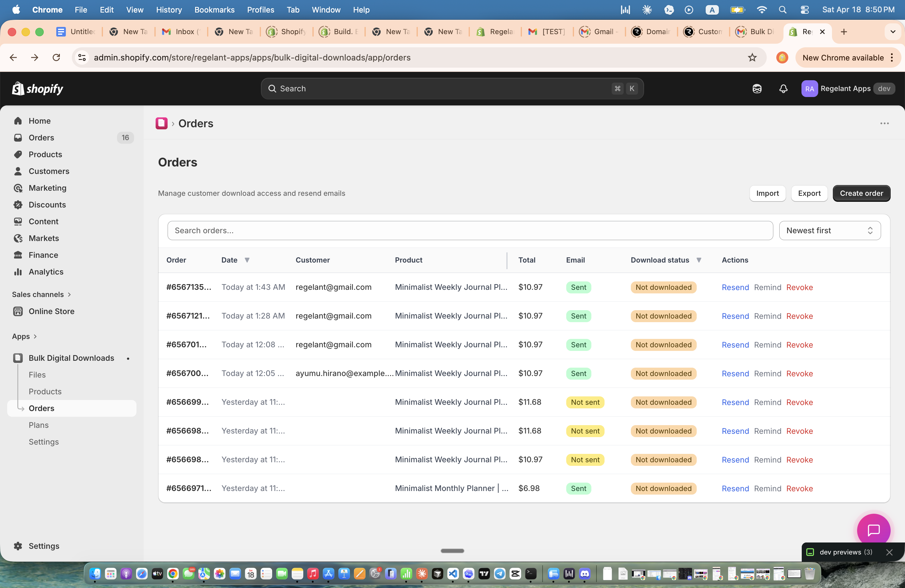Open the chat bubble in the bottom corner
The height and width of the screenshot is (588, 905).
pos(874,529)
